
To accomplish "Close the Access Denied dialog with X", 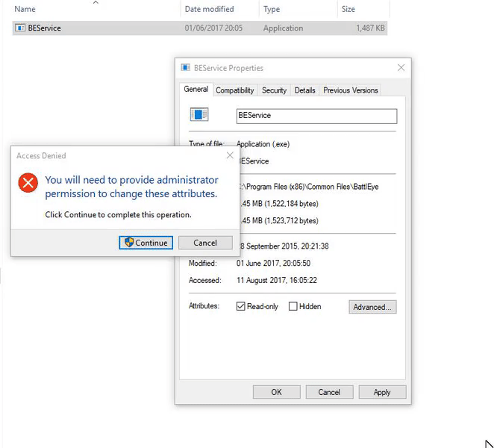I will click(230, 155).
